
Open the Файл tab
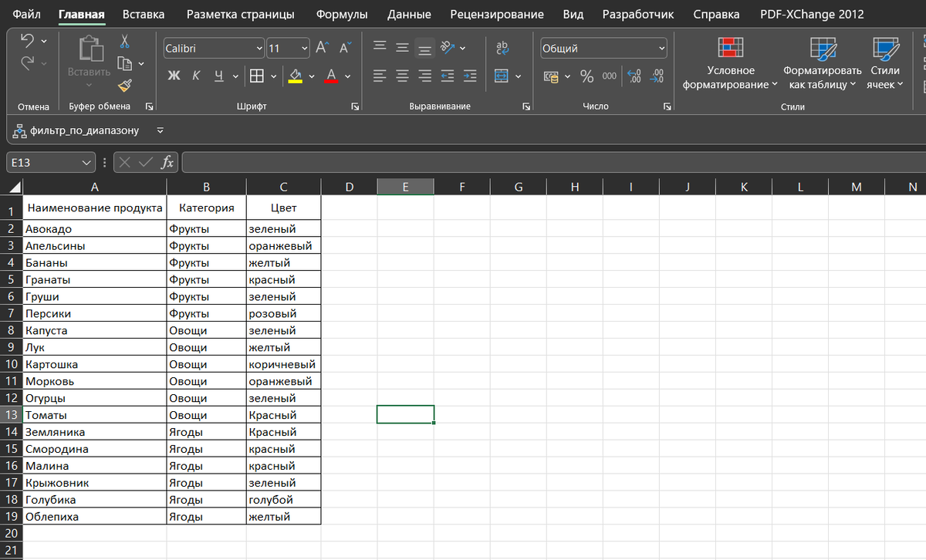(x=27, y=14)
